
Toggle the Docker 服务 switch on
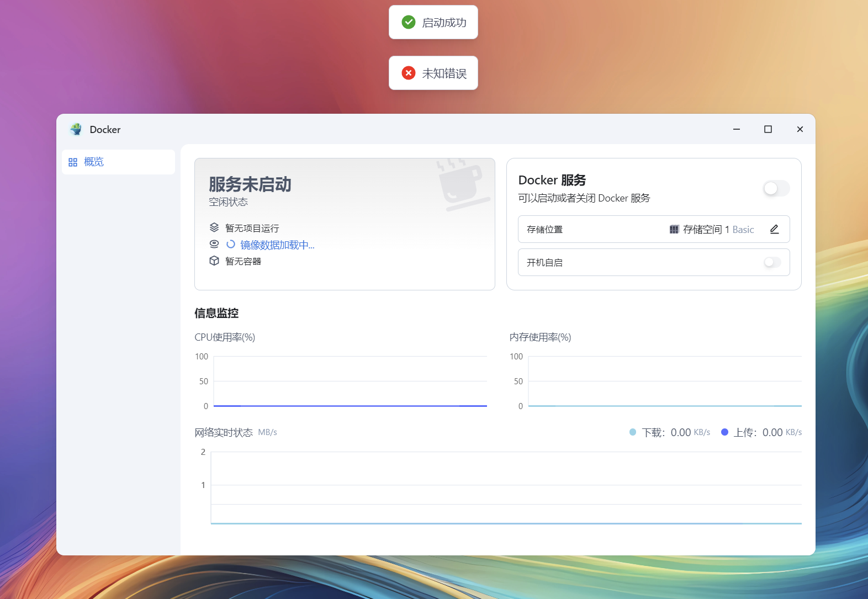tap(776, 188)
